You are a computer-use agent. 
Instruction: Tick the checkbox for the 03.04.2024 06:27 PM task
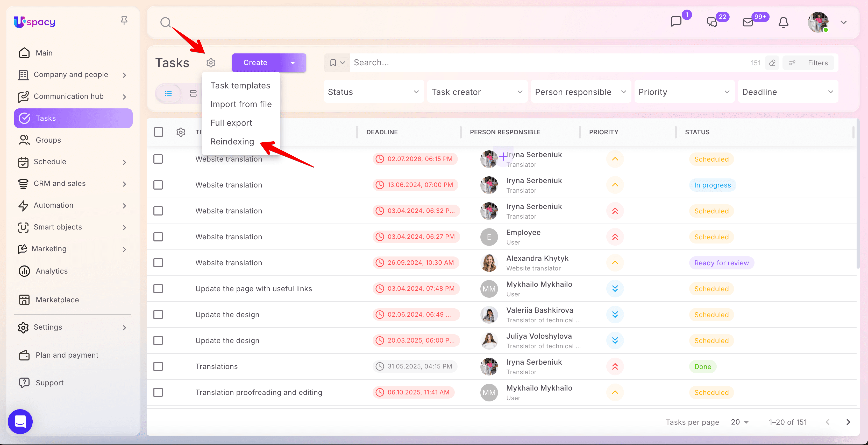(x=158, y=237)
